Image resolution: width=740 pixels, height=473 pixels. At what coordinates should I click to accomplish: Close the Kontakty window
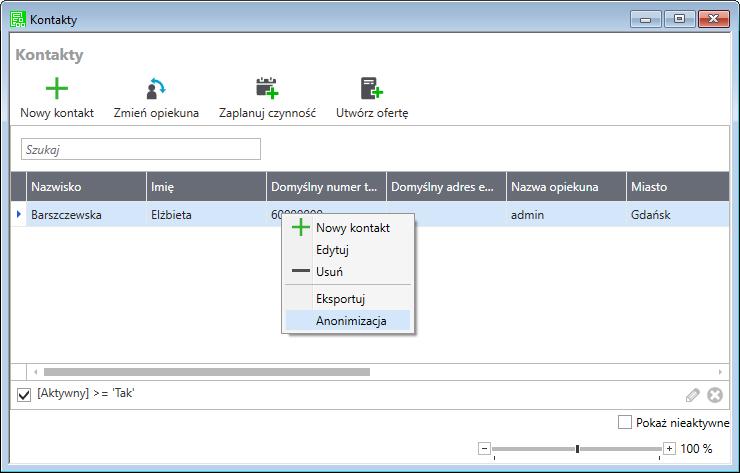pyautogui.click(x=714, y=19)
